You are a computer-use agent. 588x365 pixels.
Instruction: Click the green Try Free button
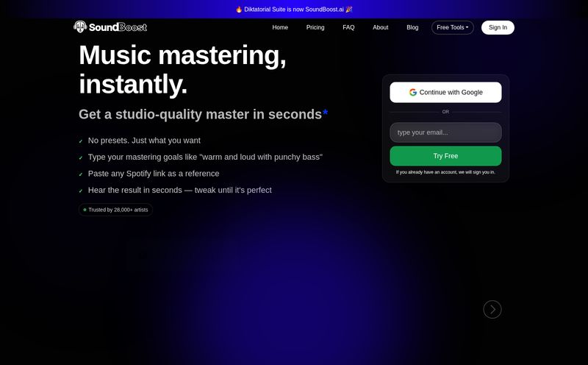coord(445,156)
